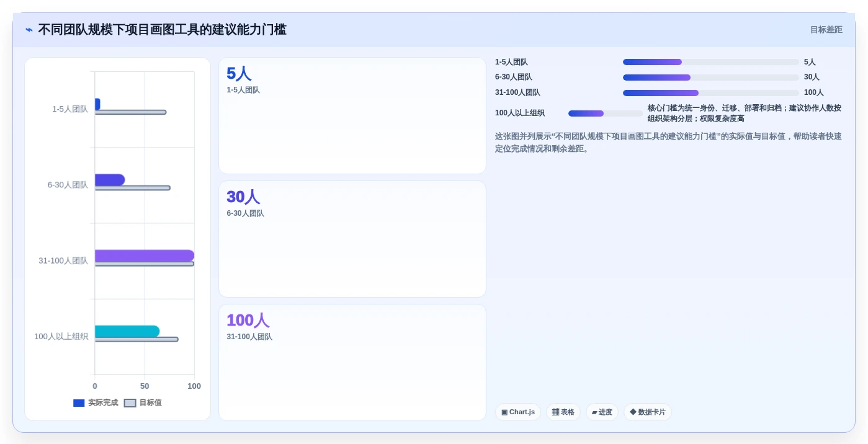Click the indigo actual bar for 6-30人团队
This screenshot has height=444, width=868.
pos(110,180)
